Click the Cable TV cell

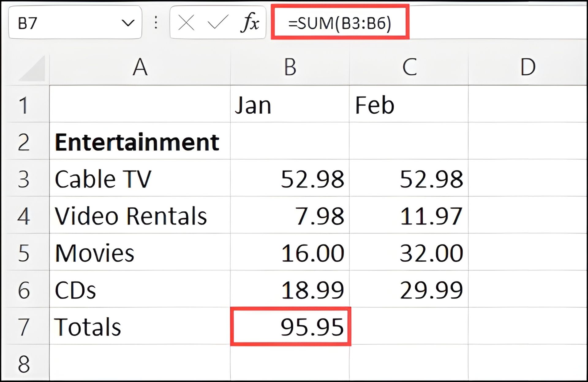click(140, 178)
